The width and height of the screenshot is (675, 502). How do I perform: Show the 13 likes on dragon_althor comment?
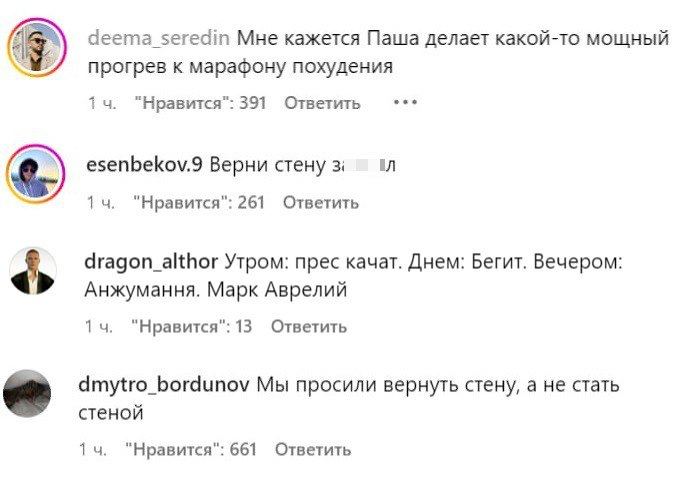tap(192, 326)
